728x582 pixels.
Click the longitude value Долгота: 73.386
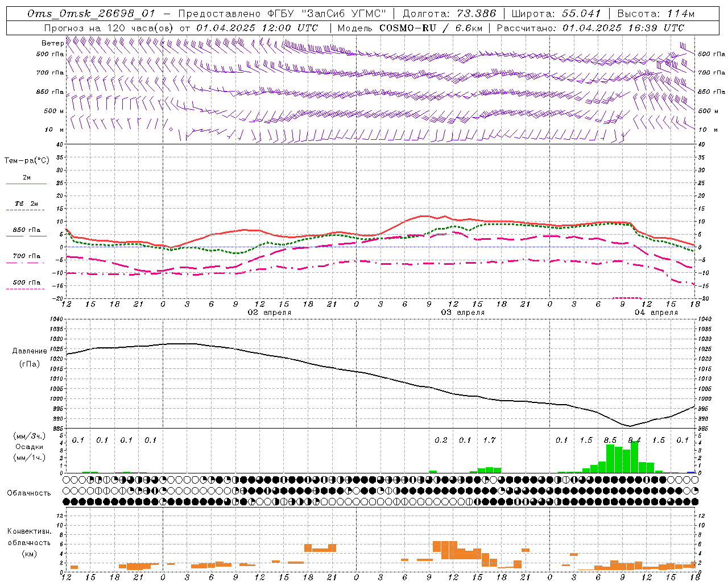pyautogui.click(x=449, y=14)
